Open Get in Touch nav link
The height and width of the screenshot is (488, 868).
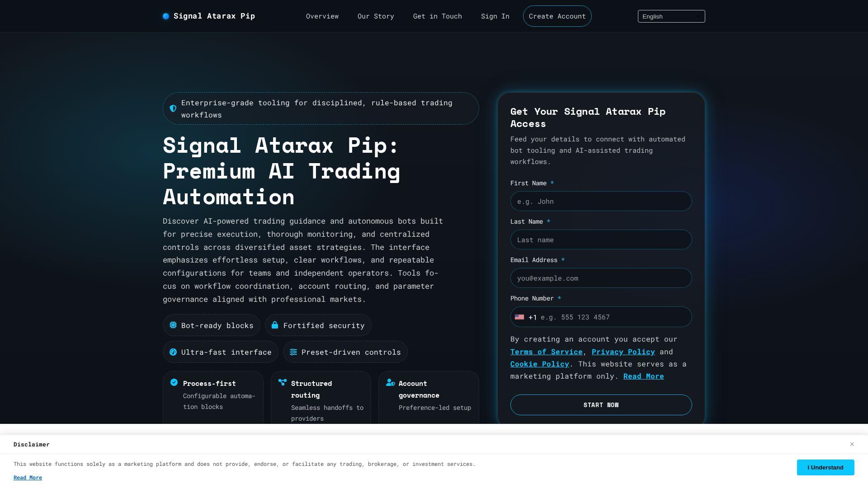[x=438, y=16]
